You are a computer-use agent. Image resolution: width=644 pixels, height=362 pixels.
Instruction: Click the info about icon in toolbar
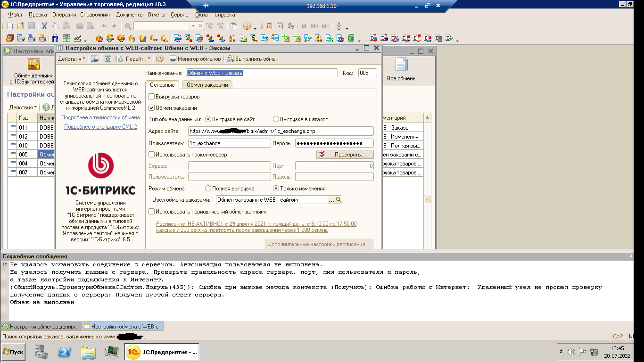coord(247,26)
